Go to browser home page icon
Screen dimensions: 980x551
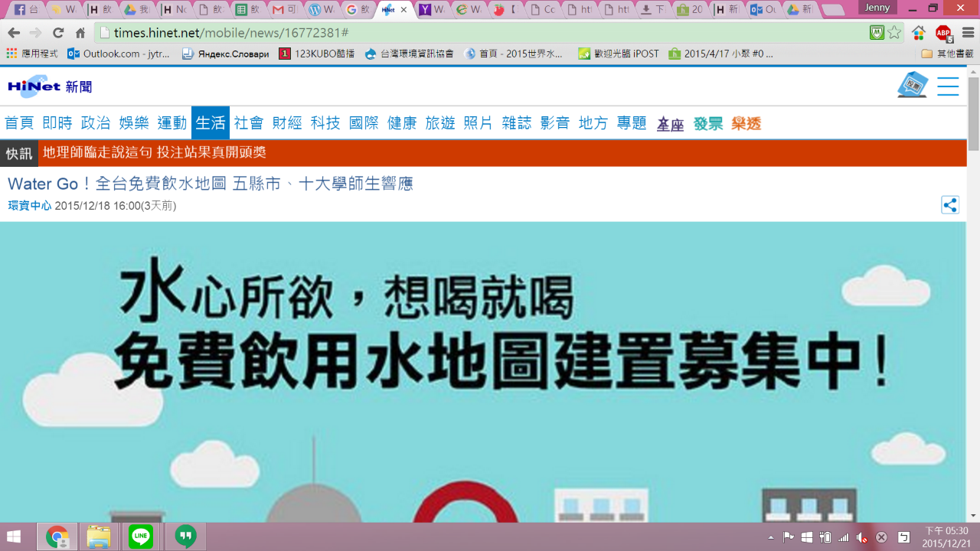(80, 33)
